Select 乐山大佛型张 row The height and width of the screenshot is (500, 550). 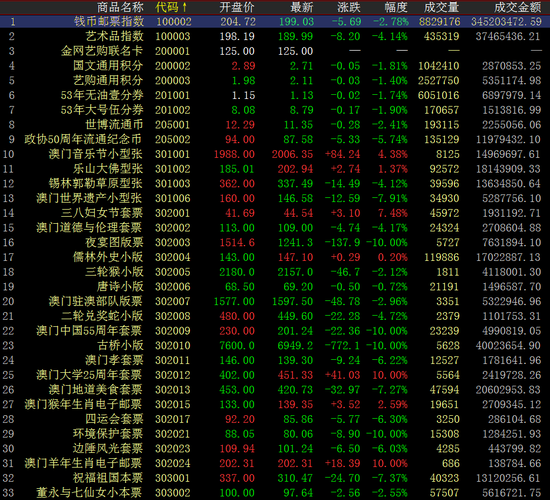[275, 169]
